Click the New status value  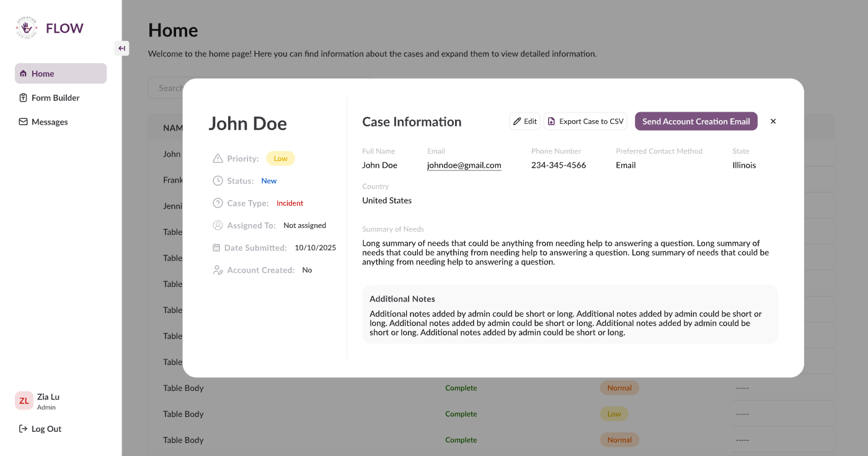tap(269, 181)
